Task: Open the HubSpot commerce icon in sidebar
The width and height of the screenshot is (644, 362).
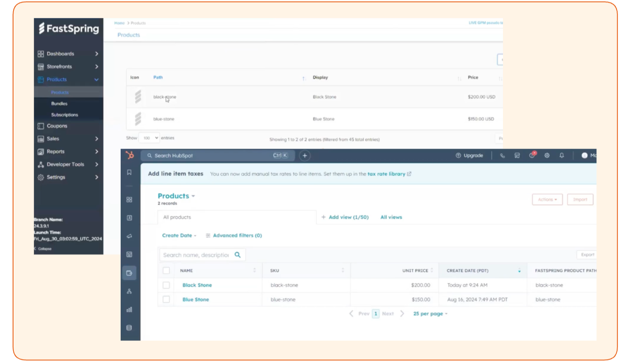Action: coord(129,273)
